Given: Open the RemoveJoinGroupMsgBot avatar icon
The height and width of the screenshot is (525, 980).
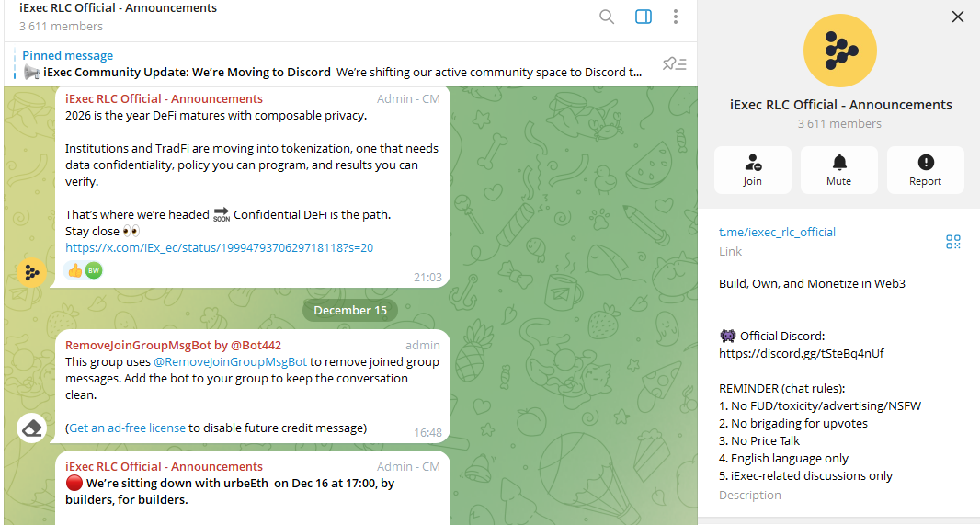Looking at the screenshot, I should [32, 428].
